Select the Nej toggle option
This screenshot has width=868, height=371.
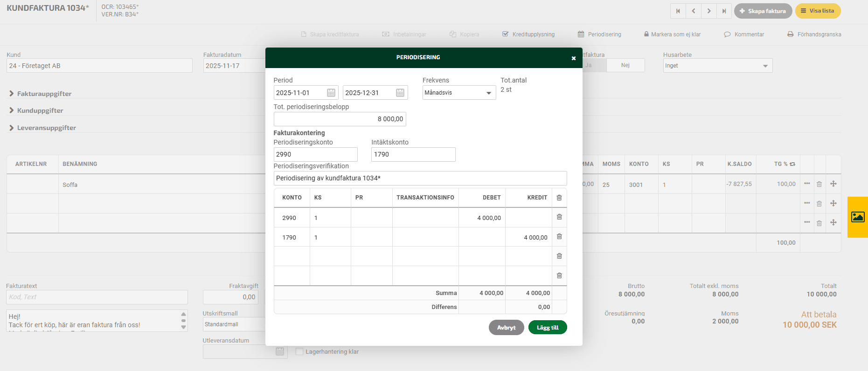pos(625,65)
